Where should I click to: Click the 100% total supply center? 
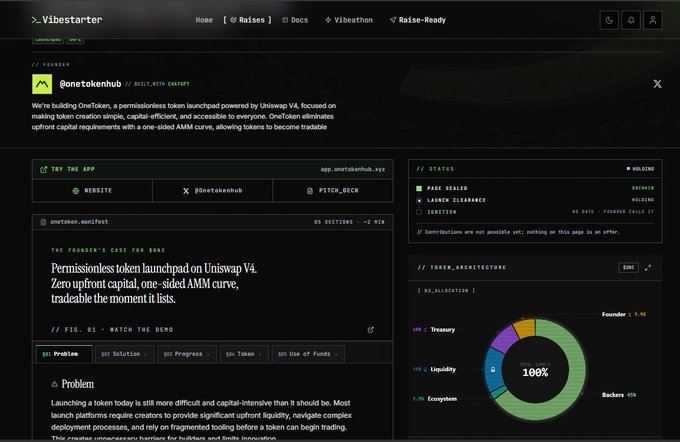pos(535,372)
